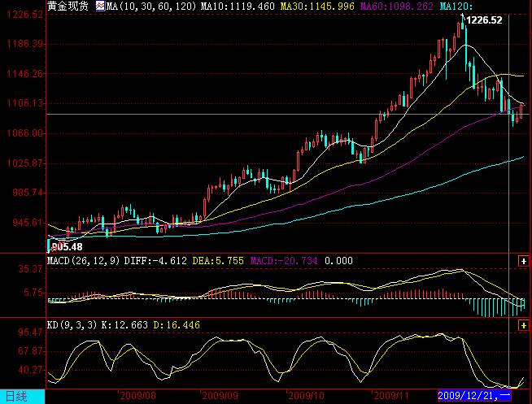Expand the MACD panel with plus button
Viewport: 532px width, 404px height.
[x=523, y=260]
